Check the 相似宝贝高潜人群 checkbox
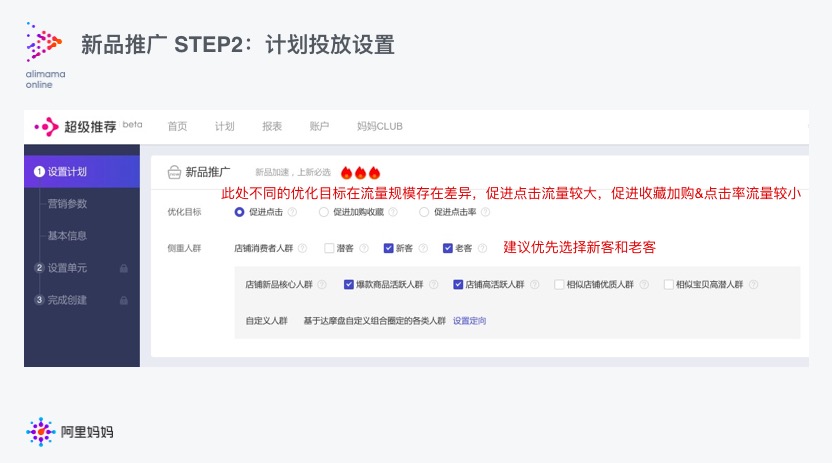Viewport: 832px width, 463px height. 669,285
